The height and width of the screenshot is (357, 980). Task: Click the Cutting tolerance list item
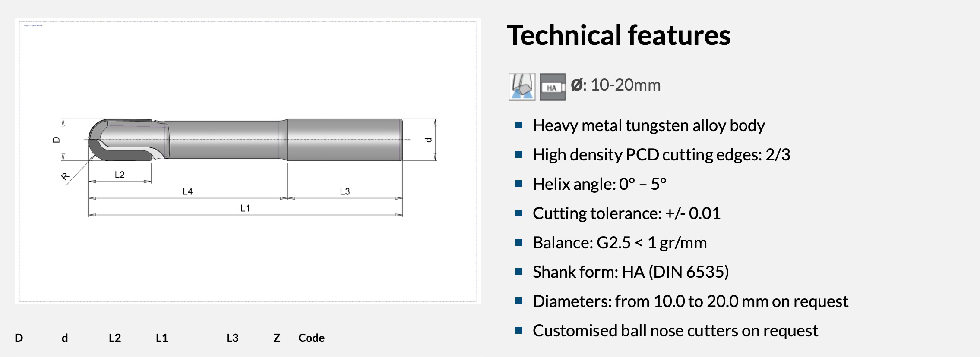point(626,213)
